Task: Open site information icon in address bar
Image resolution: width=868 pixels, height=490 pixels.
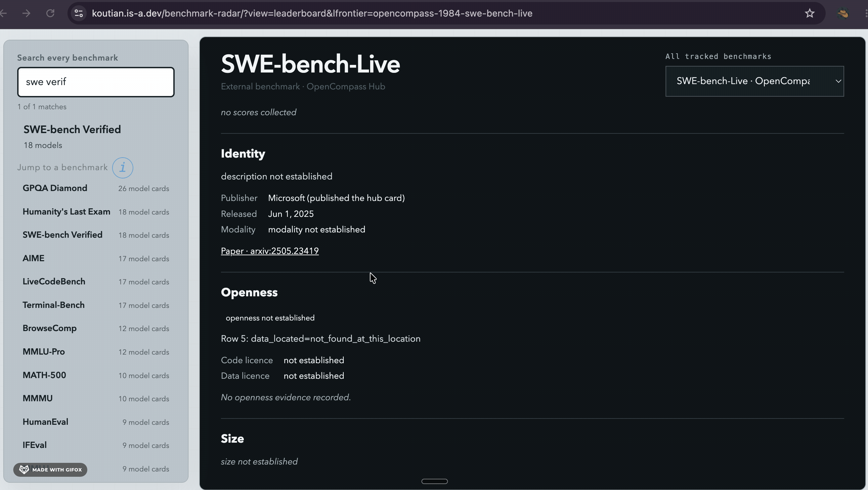Action: click(79, 14)
